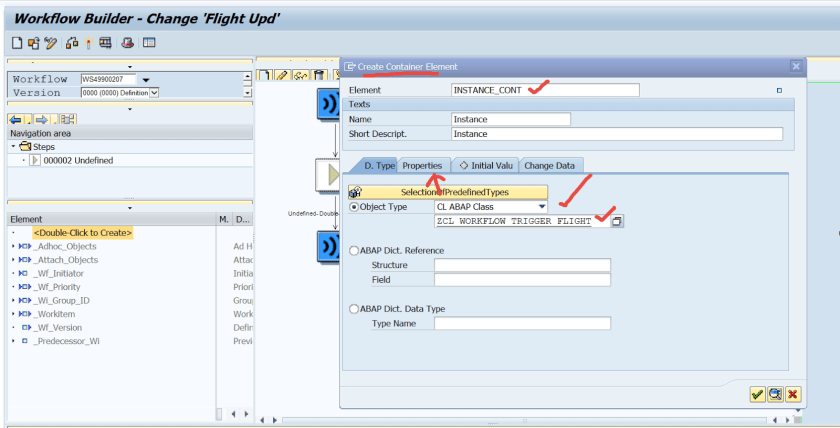The image size is (840, 428).
Task: Click the Element input field INSTANCE_CONT
Action: tap(545, 90)
